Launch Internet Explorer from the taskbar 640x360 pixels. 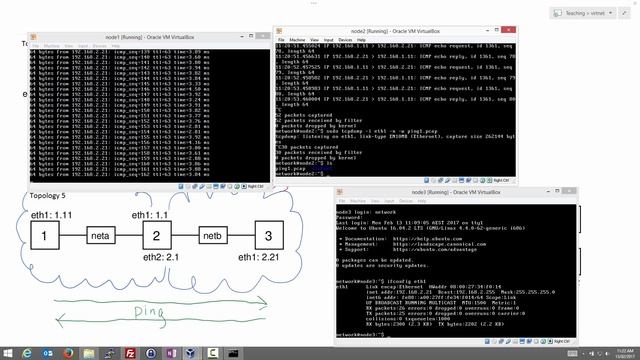(x=27, y=353)
